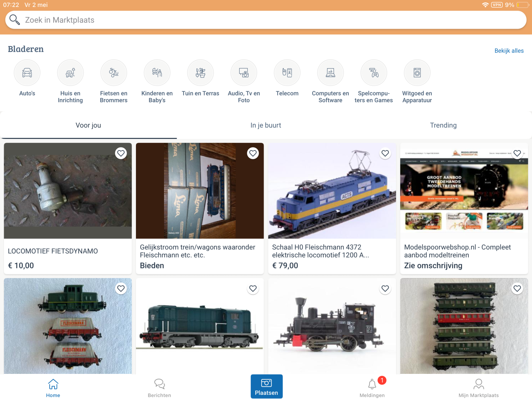Image resolution: width=532 pixels, height=399 pixels.
Task: Open the black steam locomotive photo
Action: click(x=332, y=326)
